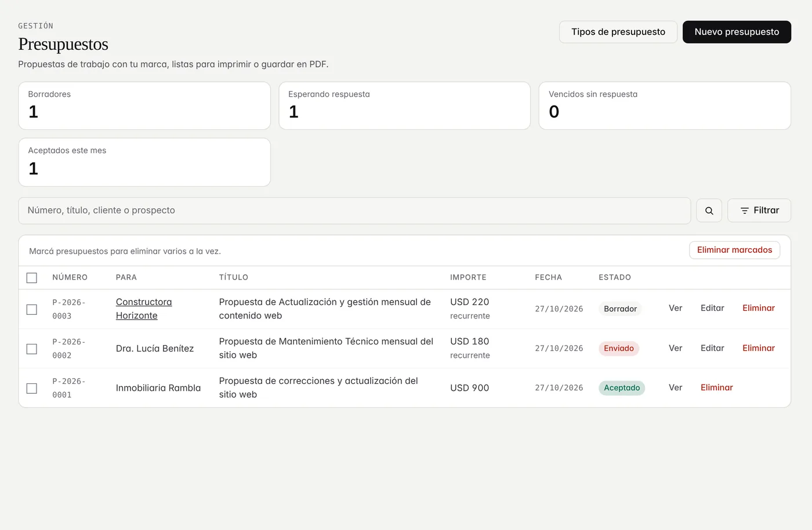Open Tipos de presupuesto
812x530 pixels.
[x=618, y=32]
